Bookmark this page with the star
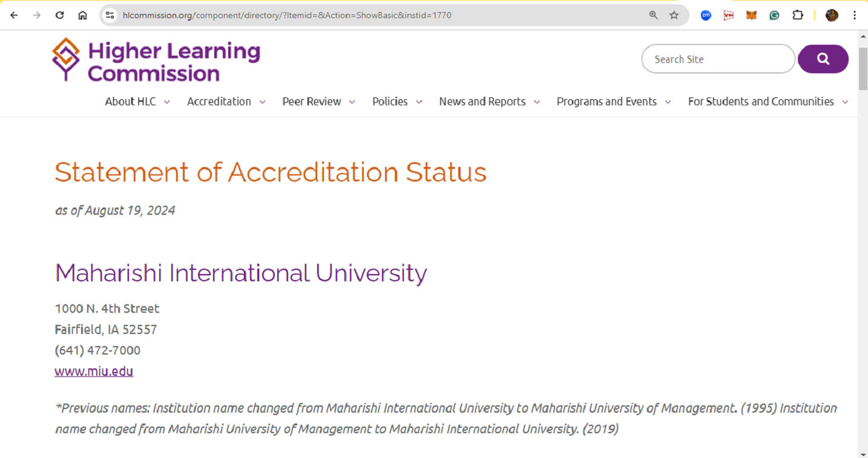 click(x=674, y=15)
